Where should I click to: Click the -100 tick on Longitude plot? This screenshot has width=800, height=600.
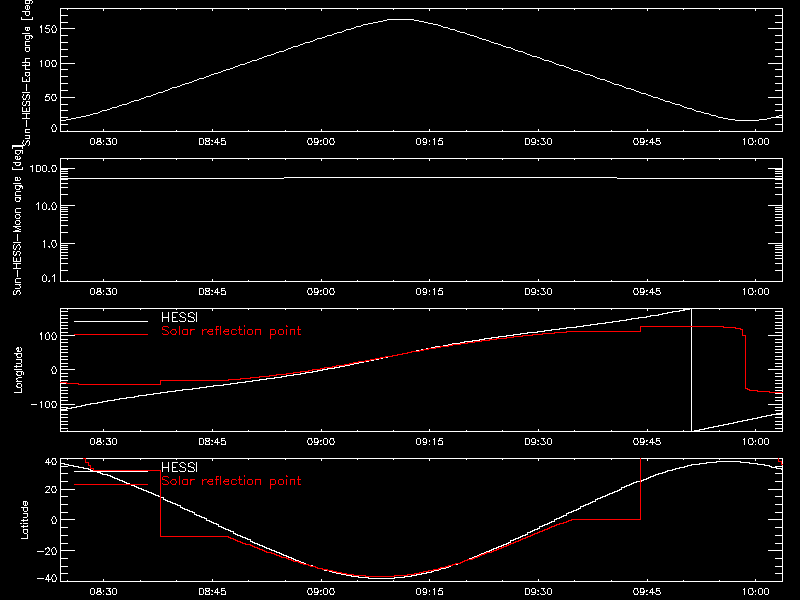tap(44, 405)
